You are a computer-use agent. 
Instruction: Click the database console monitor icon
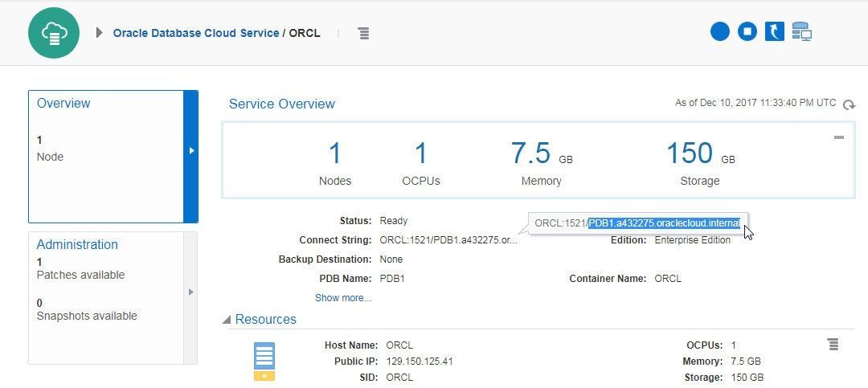pyautogui.click(x=801, y=31)
